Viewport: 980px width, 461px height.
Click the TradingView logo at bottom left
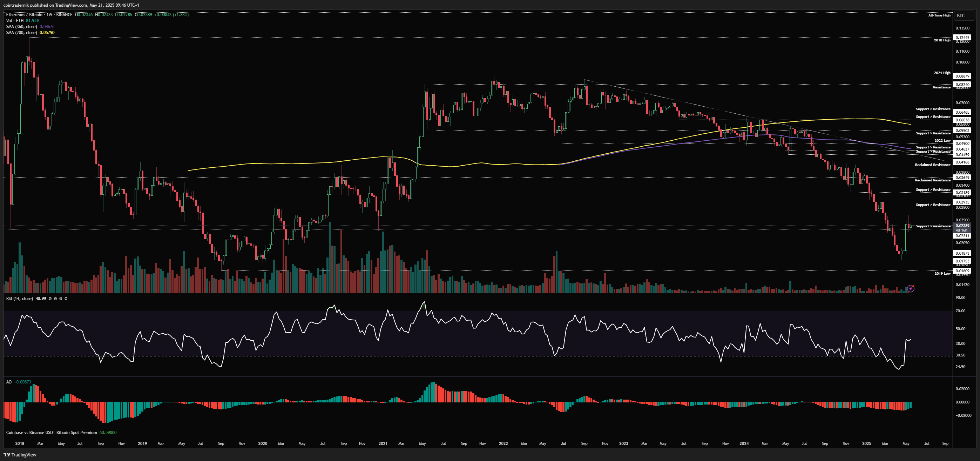[x=20, y=455]
